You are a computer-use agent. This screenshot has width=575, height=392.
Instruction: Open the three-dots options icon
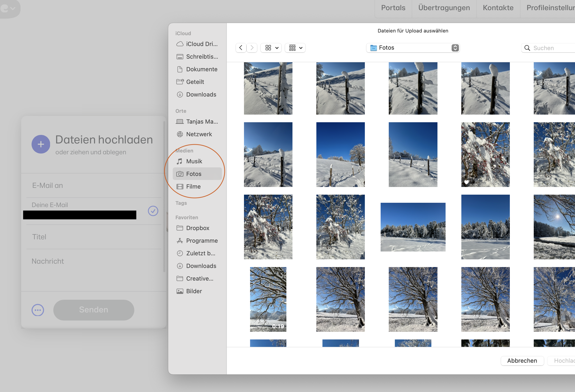(x=38, y=310)
